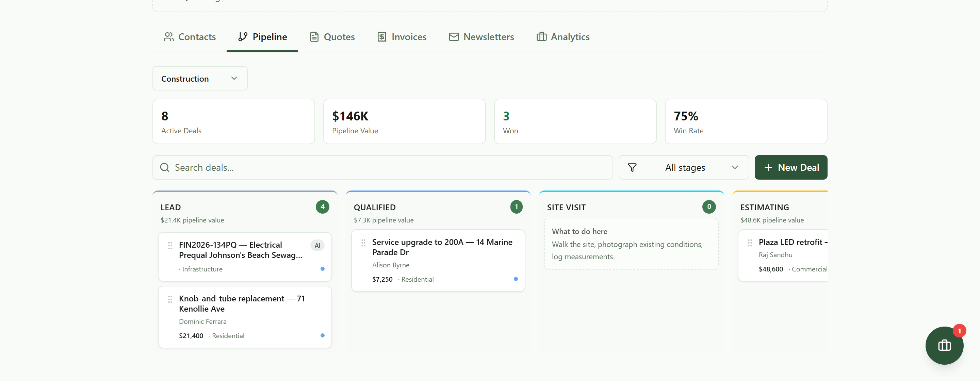980x381 pixels.
Task: Click Residential tag on Knob-and-tube card
Action: [x=228, y=336]
